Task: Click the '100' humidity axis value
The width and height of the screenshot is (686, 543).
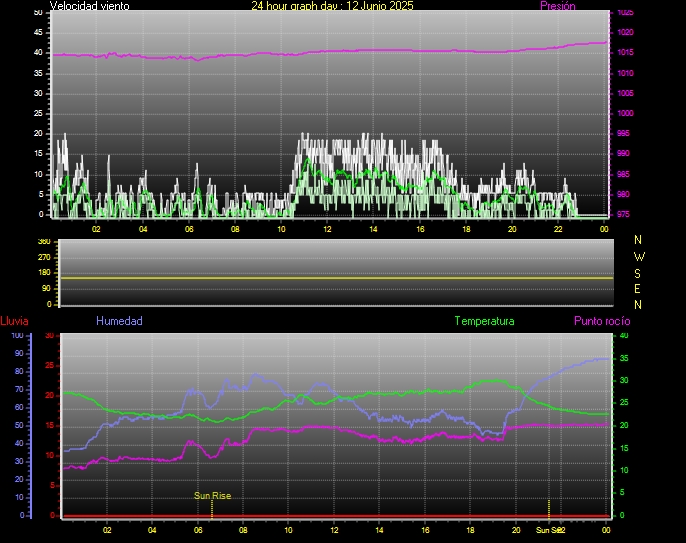Action: point(18,336)
